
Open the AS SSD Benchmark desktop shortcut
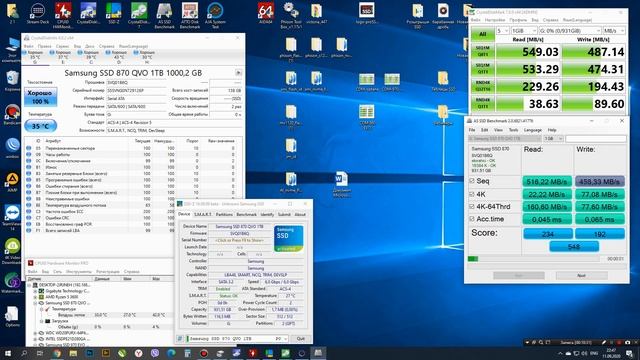(x=164, y=15)
